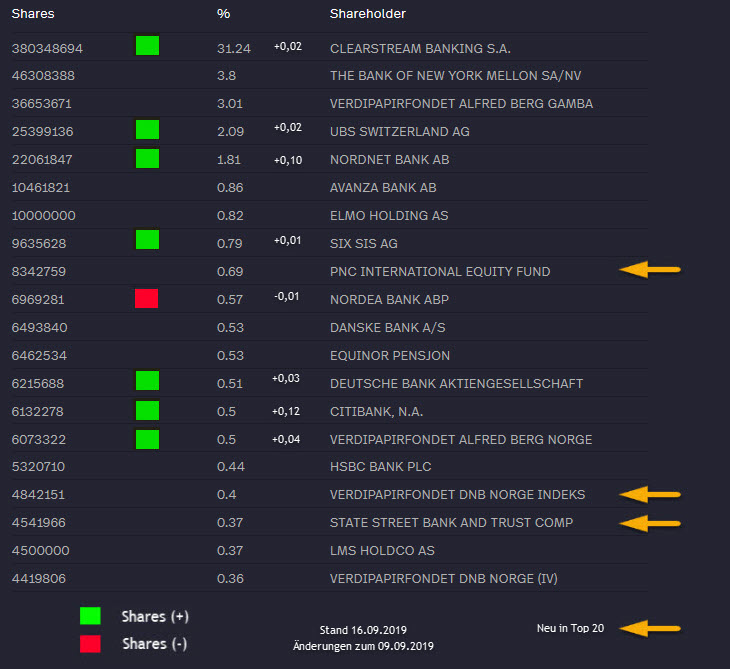Select LMS HOLDCO AS name
Viewport: 730px width, 669px height.
pyautogui.click(x=382, y=550)
